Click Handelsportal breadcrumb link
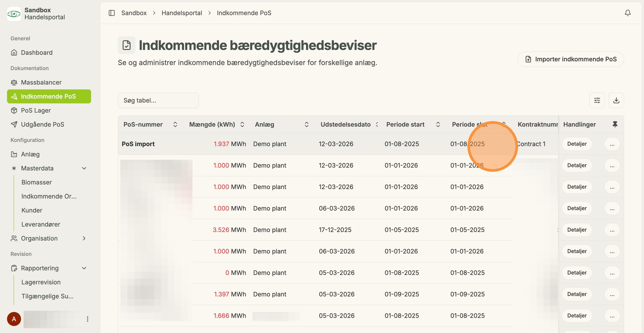Screen dimensions: 644x333 182,13
